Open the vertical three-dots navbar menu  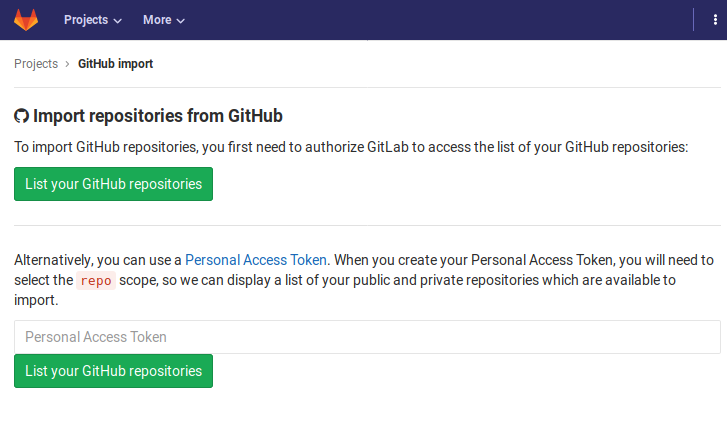(x=714, y=20)
